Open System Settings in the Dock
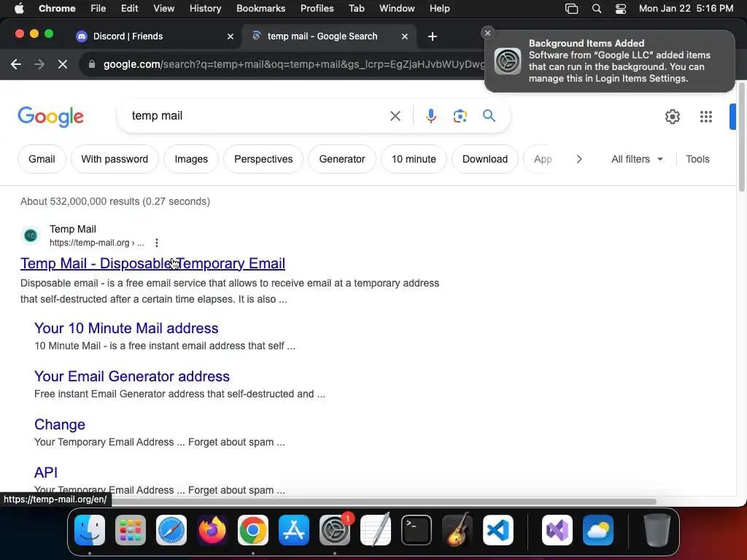 point(334,530)
